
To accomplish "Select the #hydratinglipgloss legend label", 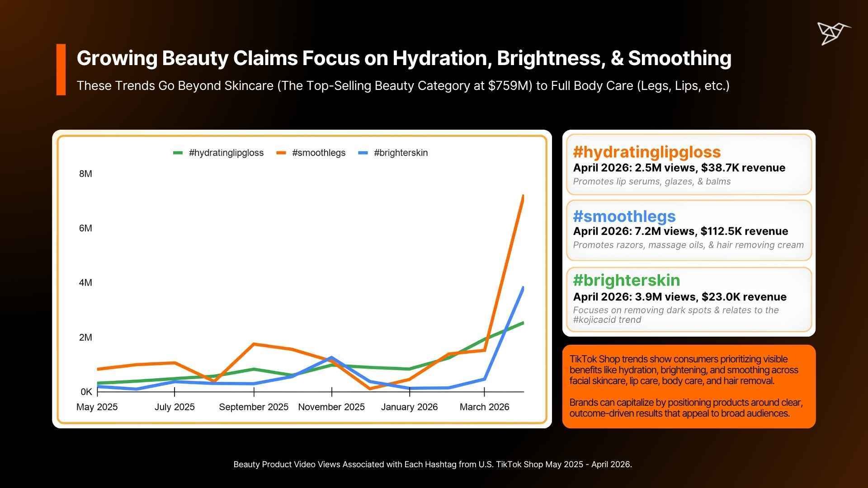I will click(226, 153).
